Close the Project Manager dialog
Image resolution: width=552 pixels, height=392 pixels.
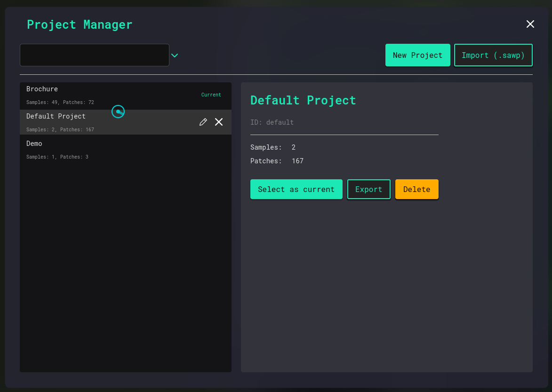[x=530, y=24]
